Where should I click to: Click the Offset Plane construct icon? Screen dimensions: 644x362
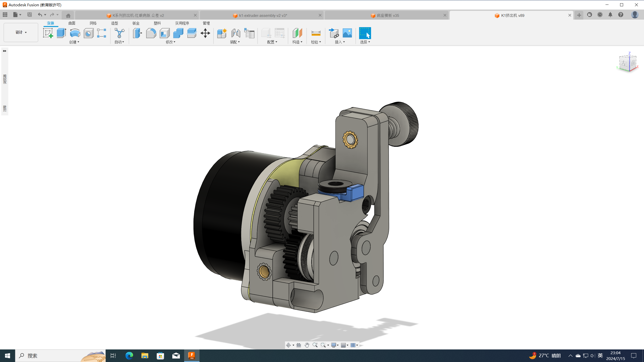pyautogui.click(x=297, y=33)
